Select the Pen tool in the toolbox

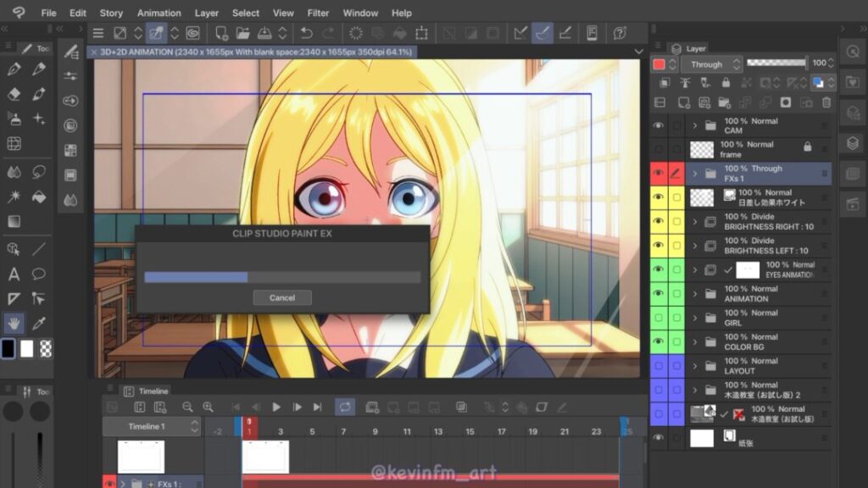pos(14,69)
